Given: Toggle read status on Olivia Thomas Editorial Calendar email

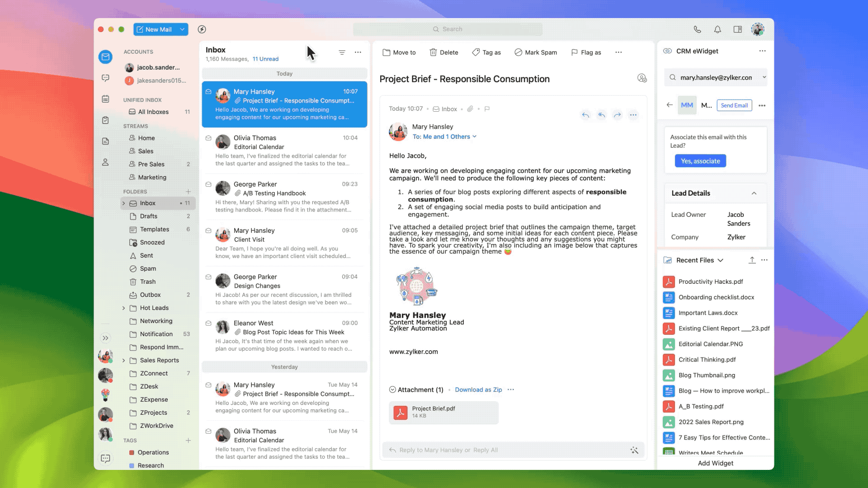Looking at the screenshot, I should (208, 138).
